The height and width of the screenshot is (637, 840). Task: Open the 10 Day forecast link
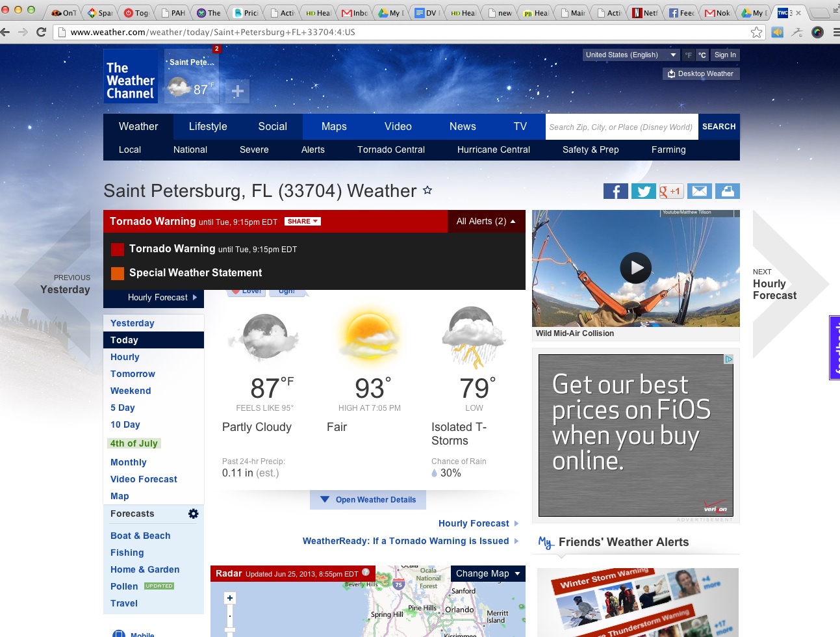[125, 424]
